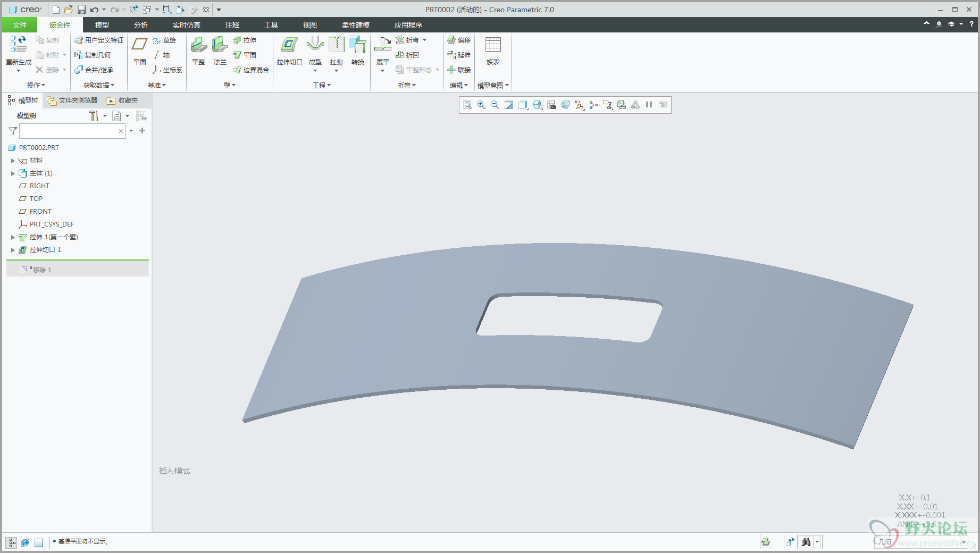Image resolution: width=980 pixels, height=553 pixels.
Task: Switch to the View (视图) ribbon tab
Action: coord(310,25)
